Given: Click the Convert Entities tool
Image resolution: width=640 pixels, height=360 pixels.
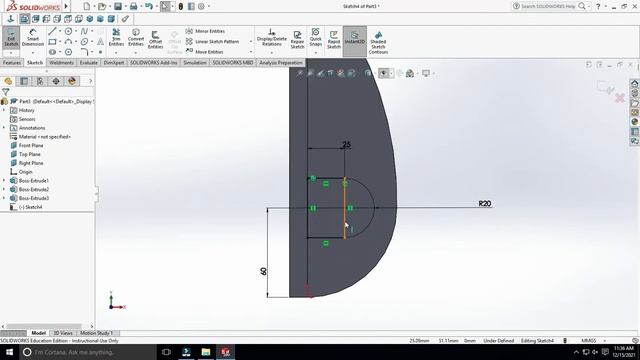Looking at the screenshot, I should (x=136, y=38).
